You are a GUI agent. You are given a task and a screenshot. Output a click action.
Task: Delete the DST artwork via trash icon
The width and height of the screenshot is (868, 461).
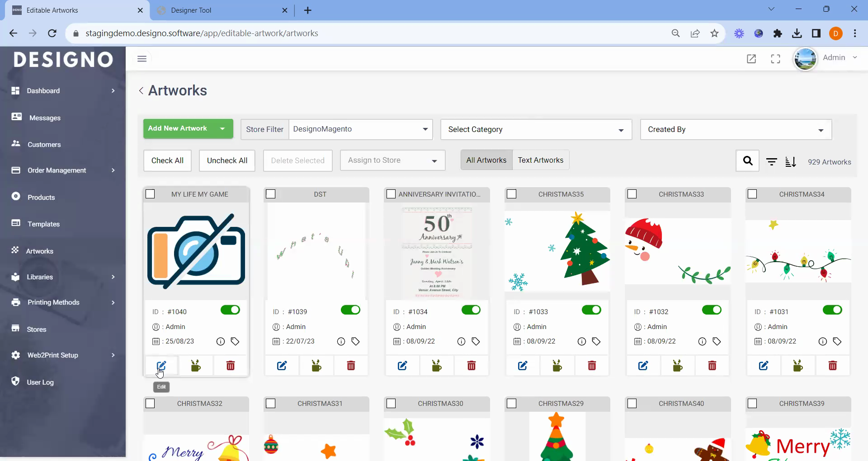[x=351, y=366]
